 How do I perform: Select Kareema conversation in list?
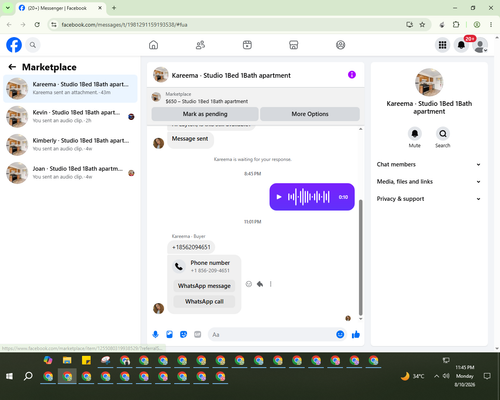(x=70, y=89)
